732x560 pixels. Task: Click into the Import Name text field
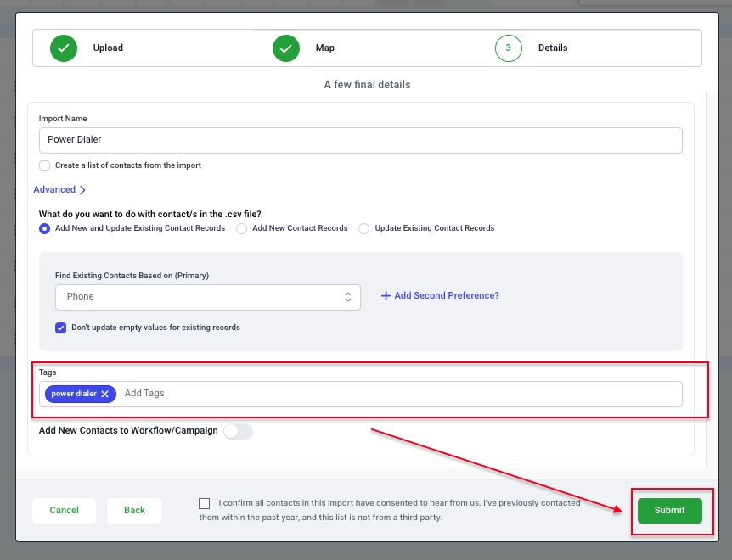[360, 140]
